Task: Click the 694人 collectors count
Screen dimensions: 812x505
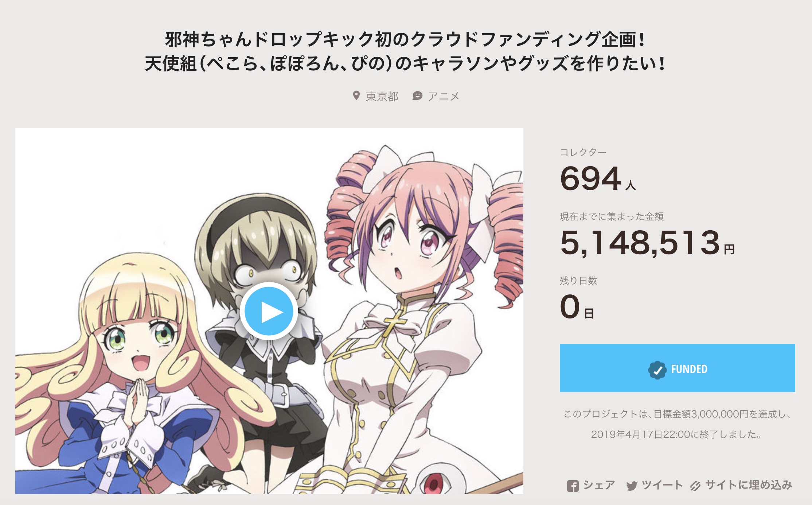Action: (x=598, y=179)
